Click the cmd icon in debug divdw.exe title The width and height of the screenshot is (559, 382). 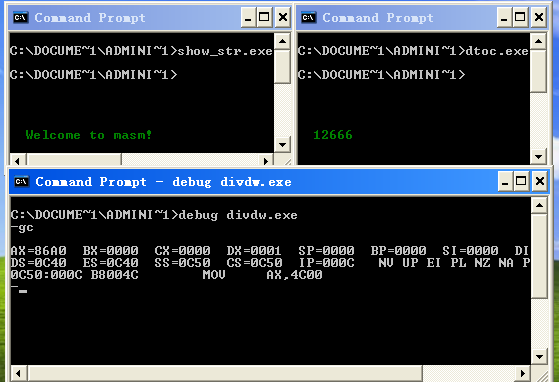pyautogui.click(x=21, y=182)
